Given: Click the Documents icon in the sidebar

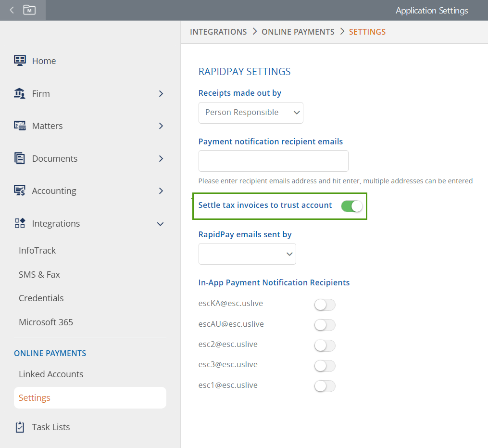Looking at the screenshot, I should (x=20, y=158).
